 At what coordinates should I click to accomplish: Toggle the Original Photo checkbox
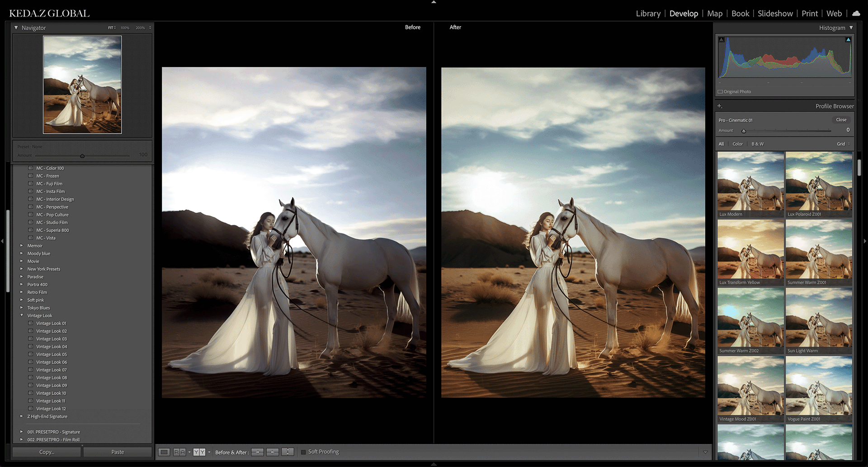point(720,92)
